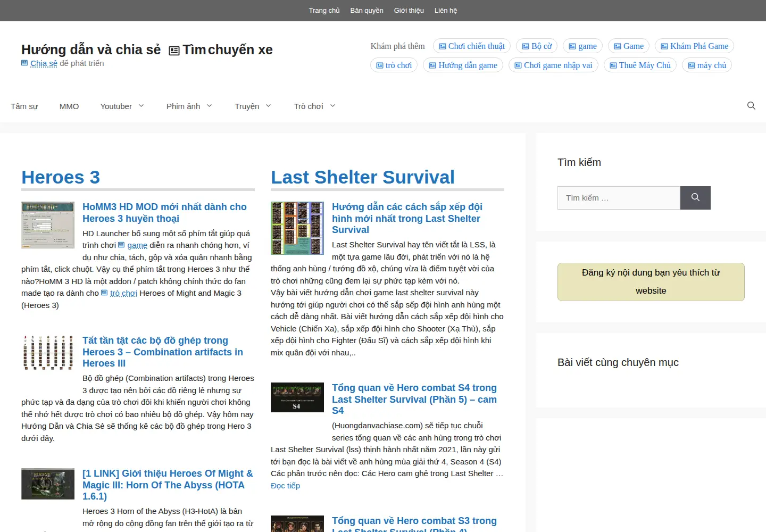Viewport: 766px width, 532px height.
Task: Open the Last Shelter team arrangement thumbnail
Action: point(297,228)
